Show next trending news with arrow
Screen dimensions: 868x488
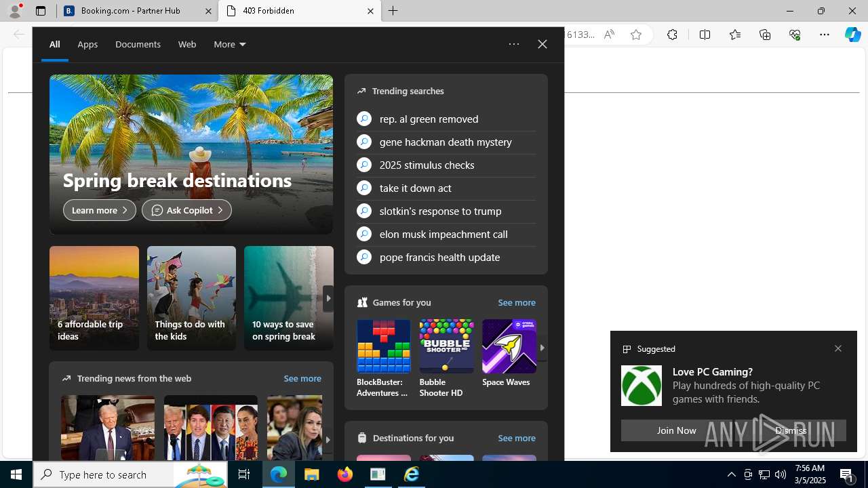328,440
